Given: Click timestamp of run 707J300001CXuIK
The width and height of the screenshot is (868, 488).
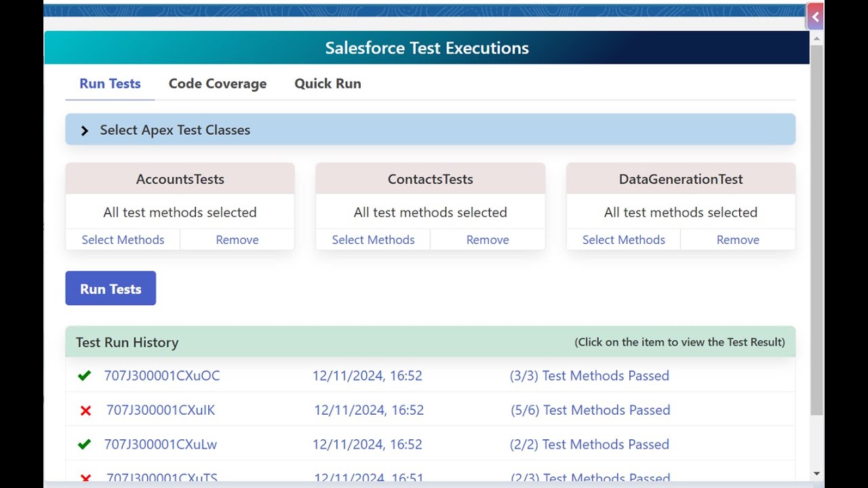Looking at the screenshot, I should tap(369, 410).
